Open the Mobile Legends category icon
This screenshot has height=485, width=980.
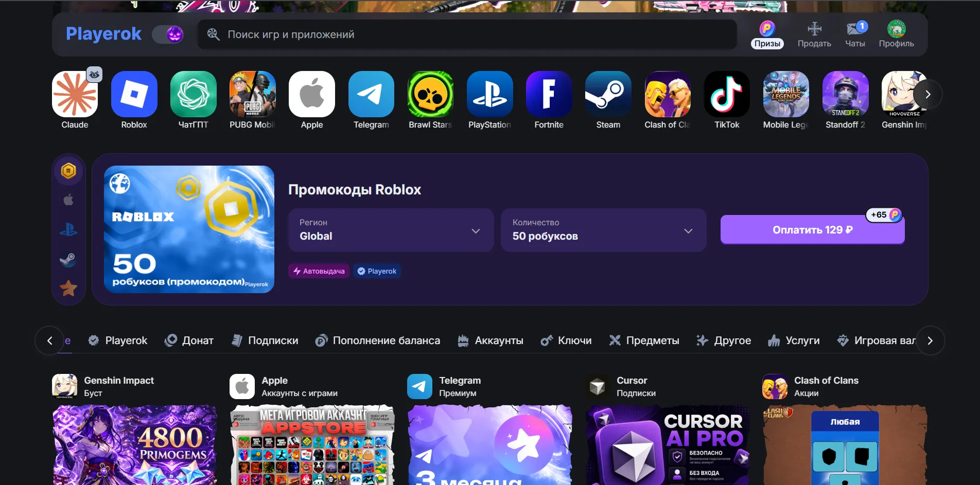786,94
